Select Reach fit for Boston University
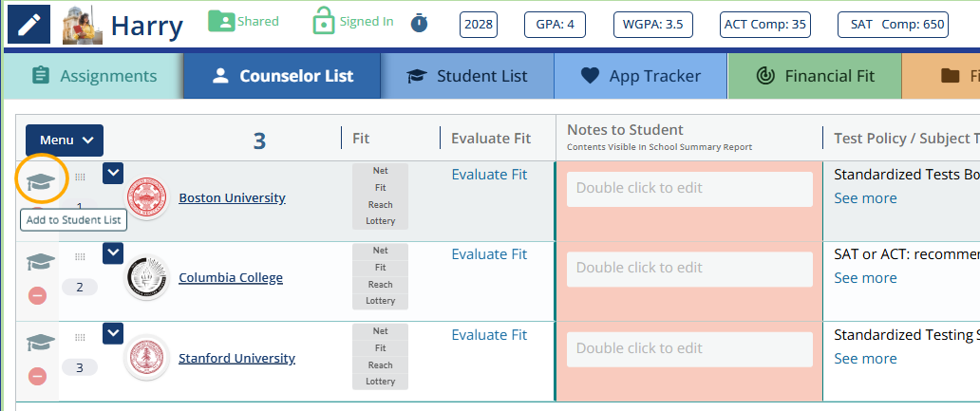Image resolution: width=980 pixels, height=411 pixels. pyautogui.click(x=380, y=205)
